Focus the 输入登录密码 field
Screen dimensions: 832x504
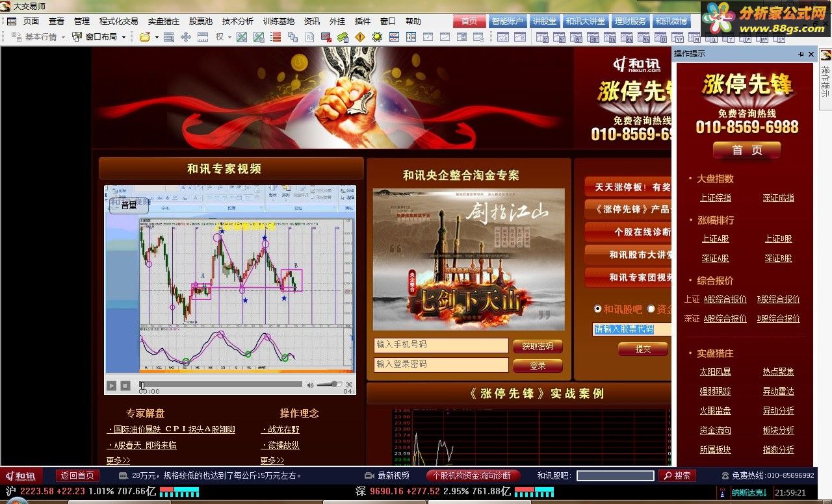tap(441, 364)
